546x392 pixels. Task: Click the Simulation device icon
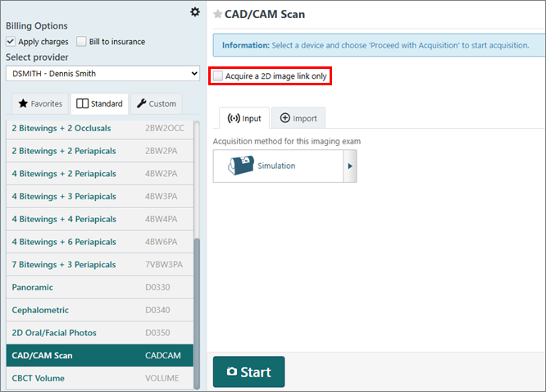click(241, 166)
